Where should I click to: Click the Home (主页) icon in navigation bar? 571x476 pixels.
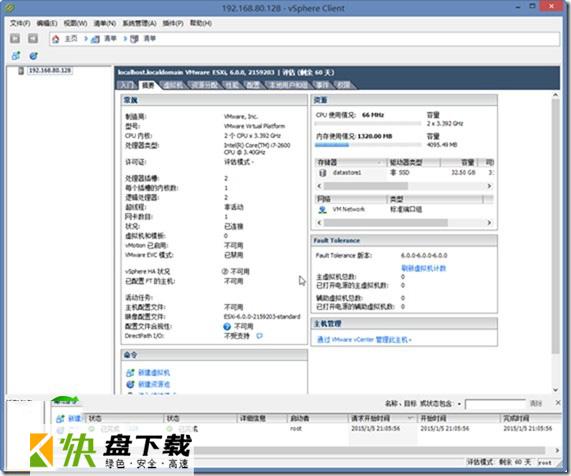pos(56,39)
